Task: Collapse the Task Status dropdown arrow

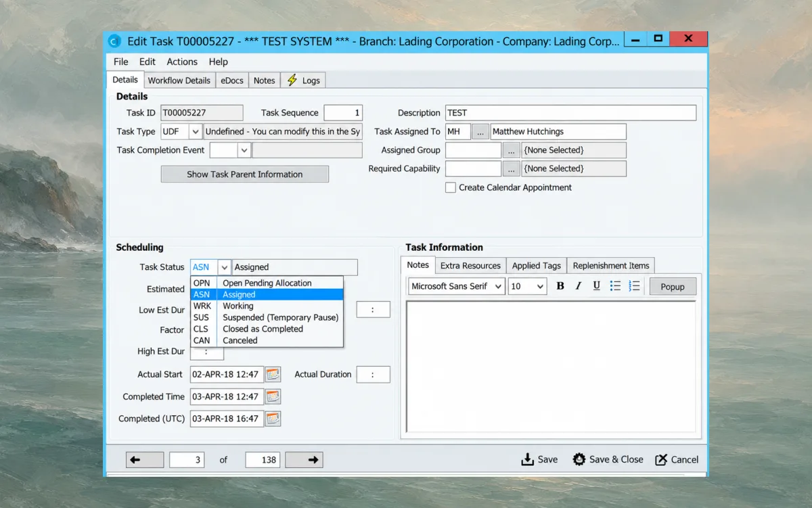Action: [x=224, y=267]
